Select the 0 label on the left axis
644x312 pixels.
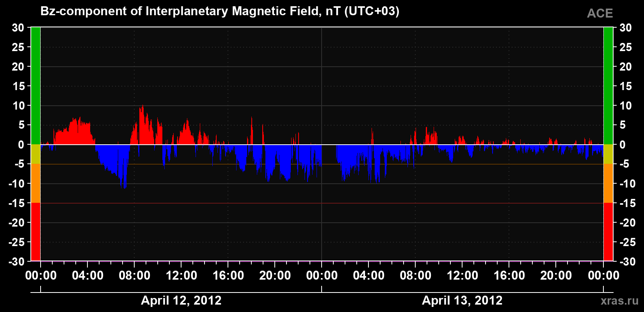[x=21, y=145]
